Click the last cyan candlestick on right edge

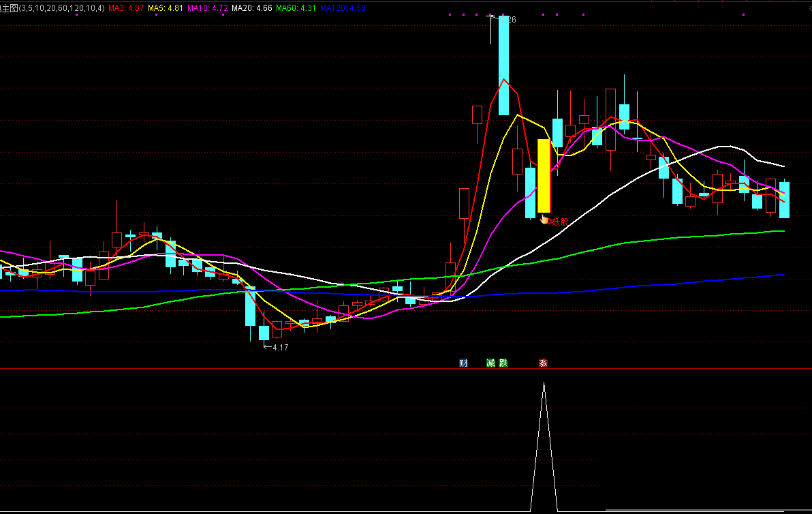[x=784, y=199]
